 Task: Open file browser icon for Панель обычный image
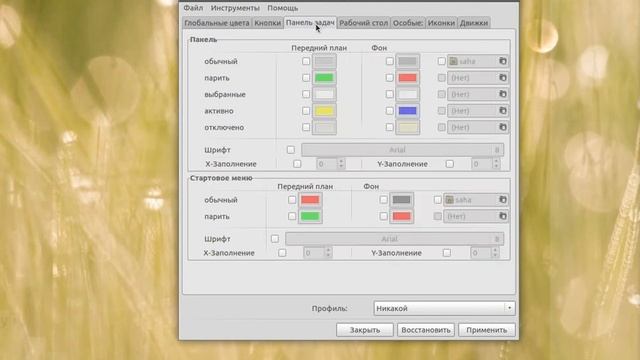502,61
